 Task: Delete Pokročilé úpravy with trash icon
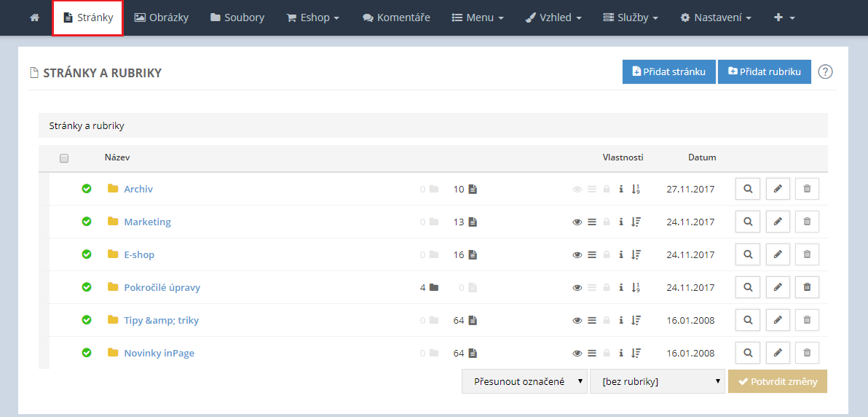[x=807, y=287]
